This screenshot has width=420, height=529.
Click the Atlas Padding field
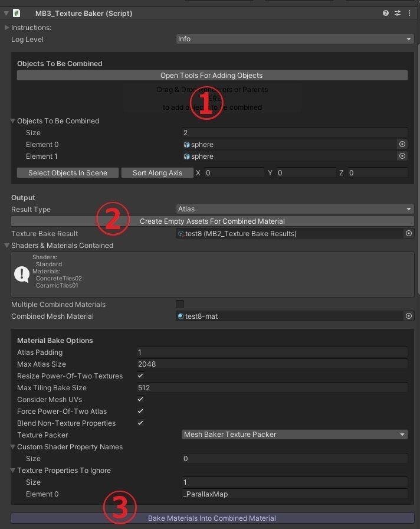coord(272,352)
